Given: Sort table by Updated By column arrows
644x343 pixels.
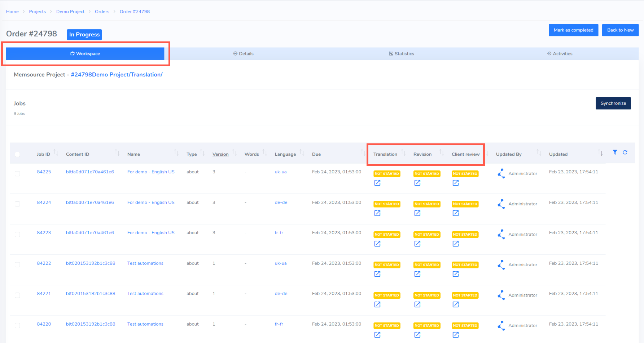Looking at the screenshot, I should (539, 152).
